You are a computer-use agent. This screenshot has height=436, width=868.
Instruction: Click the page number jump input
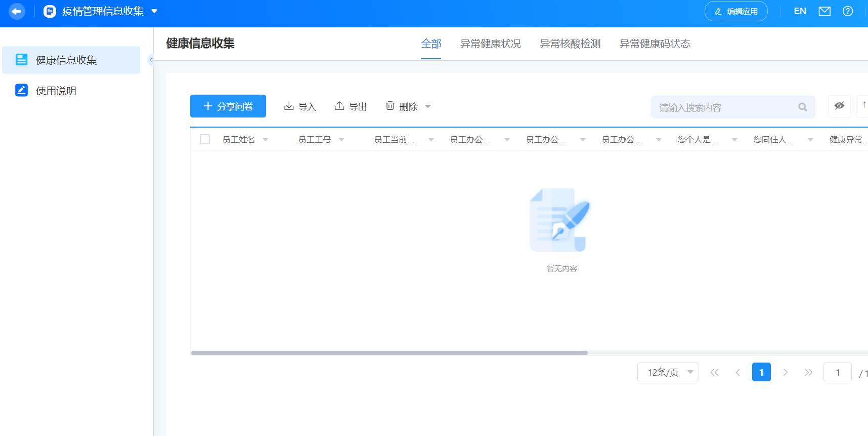tap(838, 372)
